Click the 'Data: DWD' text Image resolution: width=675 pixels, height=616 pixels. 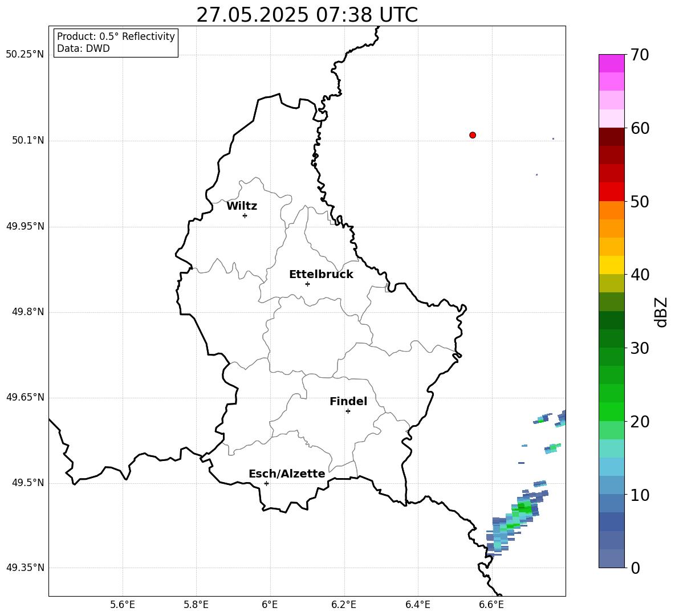tap(83, 48)
